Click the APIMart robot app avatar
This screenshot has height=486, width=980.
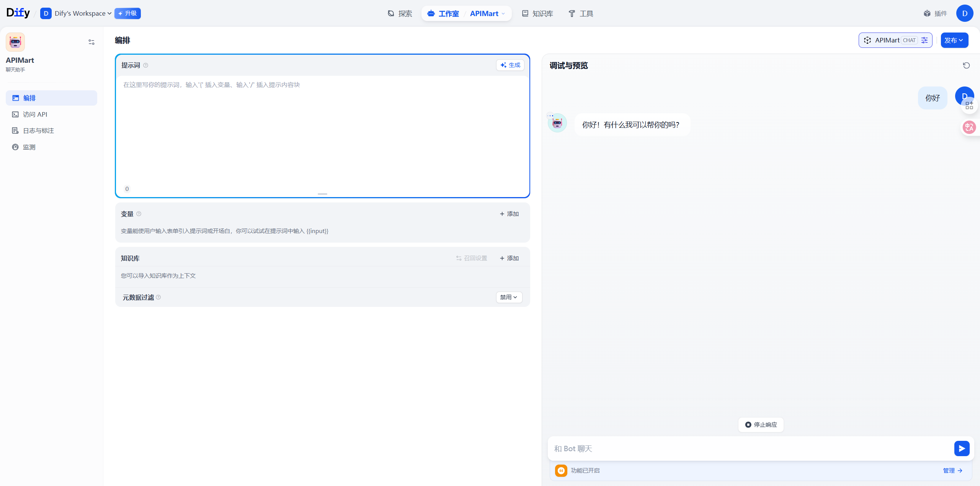(15, 42)
